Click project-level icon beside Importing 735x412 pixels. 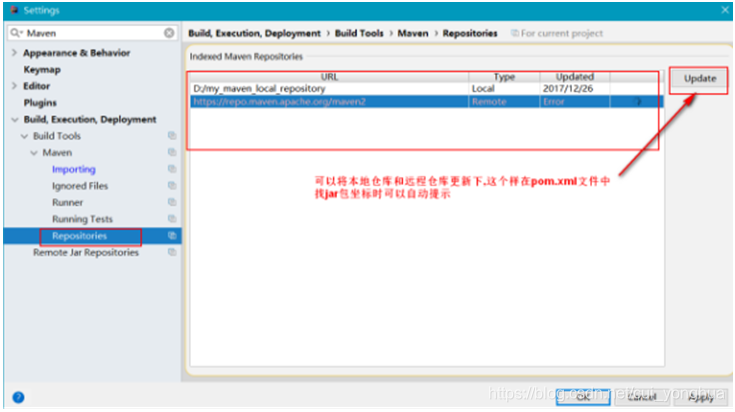coord(172,169)
